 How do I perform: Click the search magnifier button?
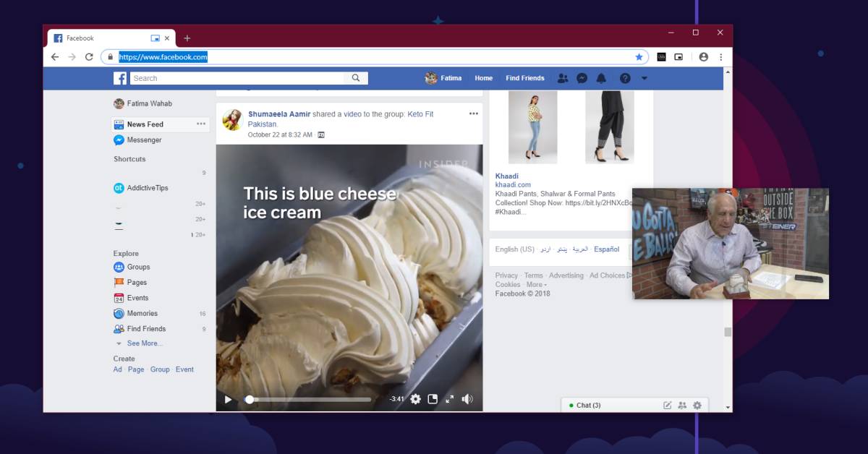click(356, 78)
